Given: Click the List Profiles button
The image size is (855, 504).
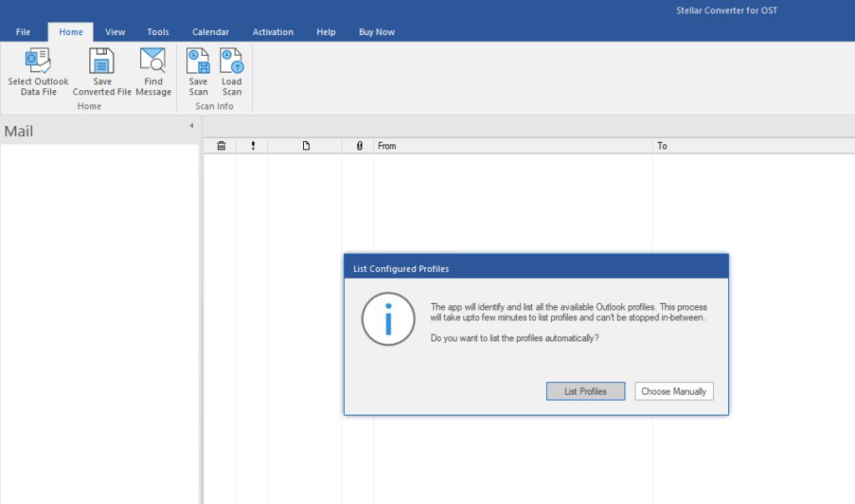Looking at the screenshot, I should pos(585,391).
